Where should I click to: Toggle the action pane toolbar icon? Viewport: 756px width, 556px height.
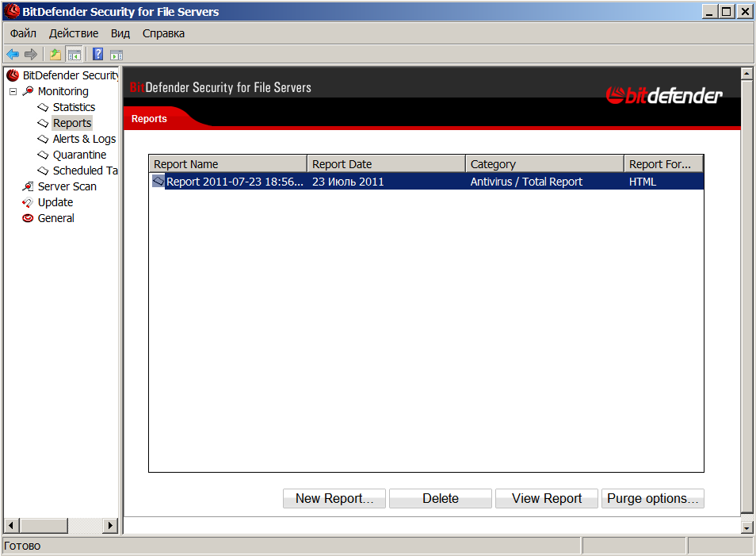click(x=116, y=55)
